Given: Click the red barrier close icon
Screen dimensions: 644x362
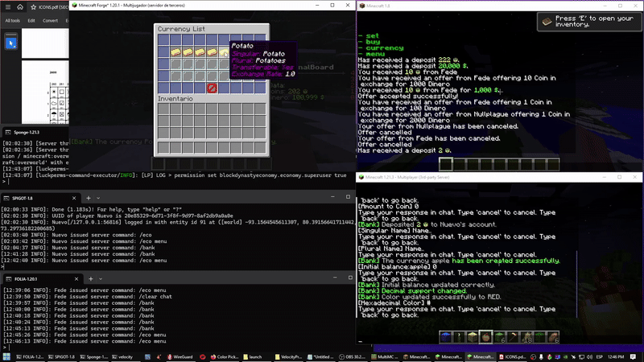Looking at the screenshot, I should [212, 88].
